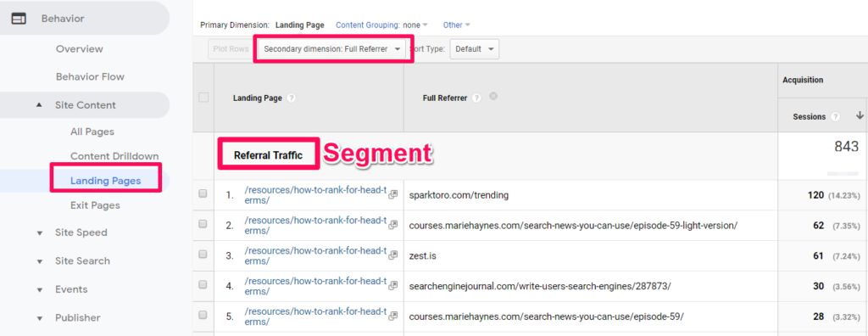Check the box for the searchenginejournal.com row

203,284
